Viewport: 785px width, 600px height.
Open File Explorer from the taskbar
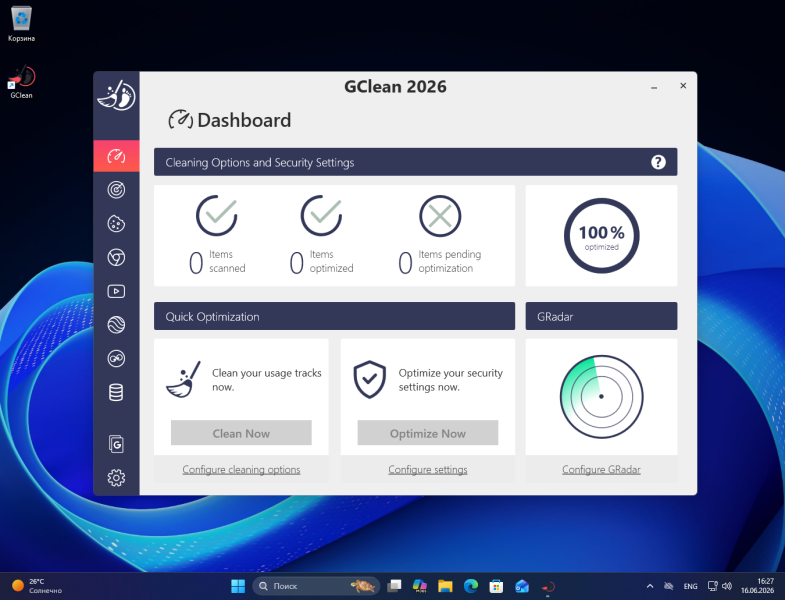coord(445,585)
